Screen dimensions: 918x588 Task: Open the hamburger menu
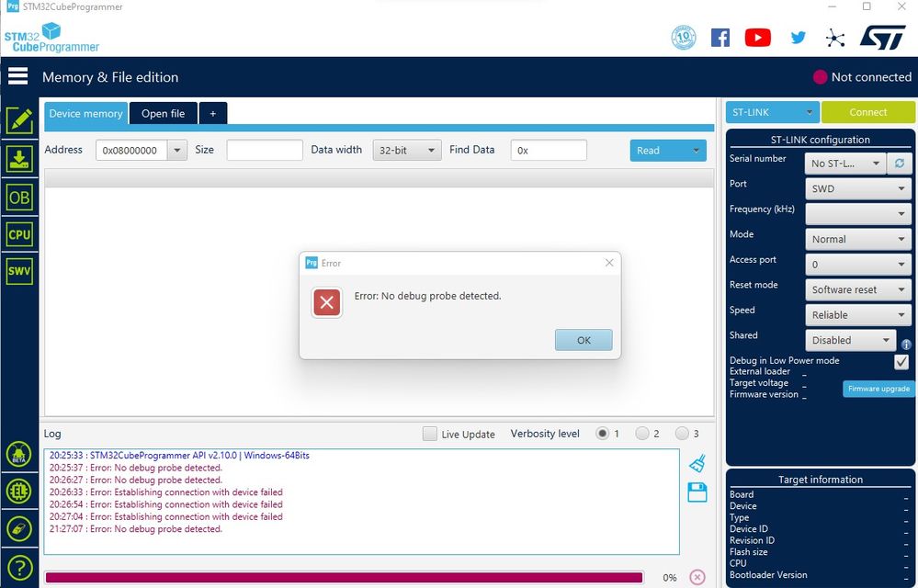17,76
